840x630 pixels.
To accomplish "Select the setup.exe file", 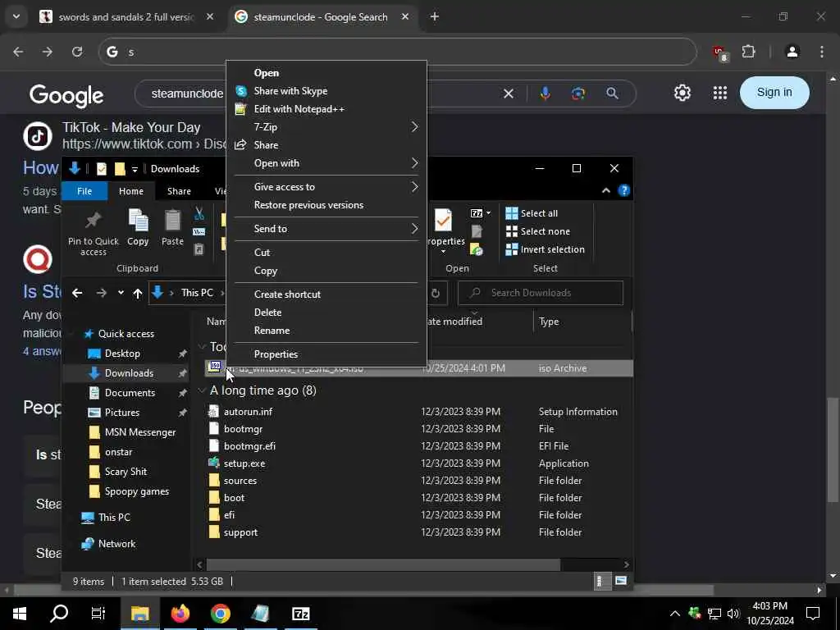I will (244, 463).
